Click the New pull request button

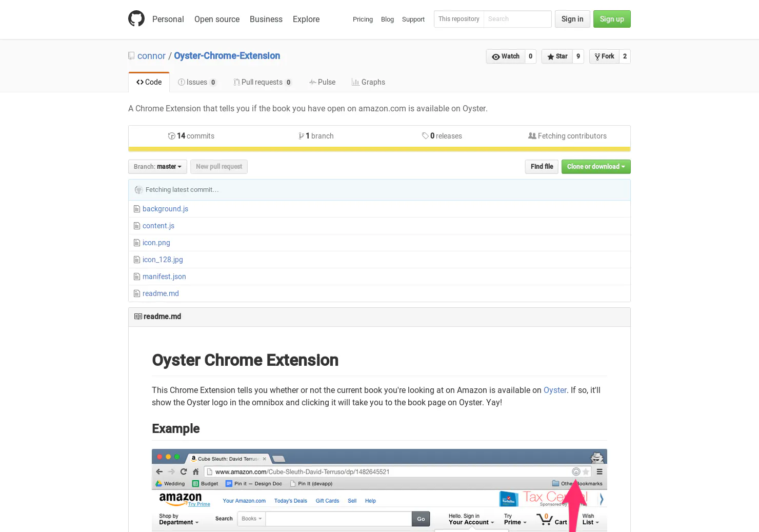(219, 167)
